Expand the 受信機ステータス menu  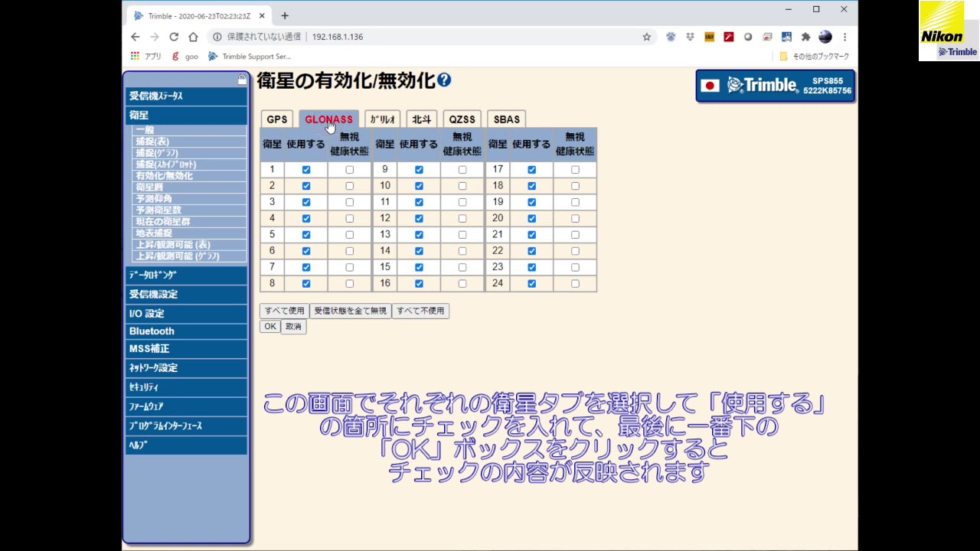click(x=186, y=96)
